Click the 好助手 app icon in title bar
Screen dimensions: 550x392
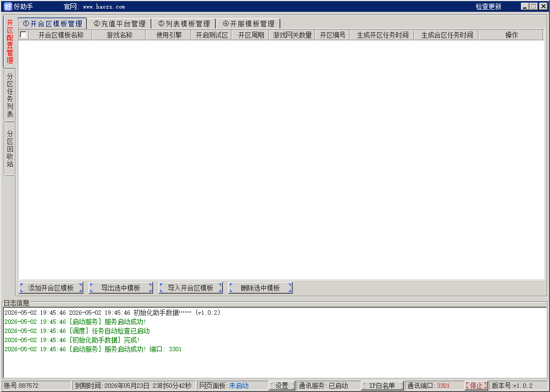(8, 6)
